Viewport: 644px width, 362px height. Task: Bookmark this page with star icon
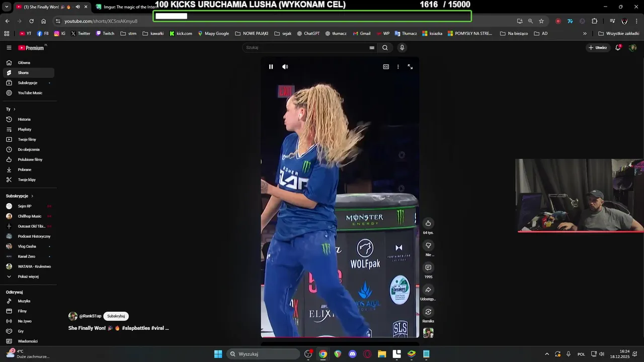(x=541, y=21)
